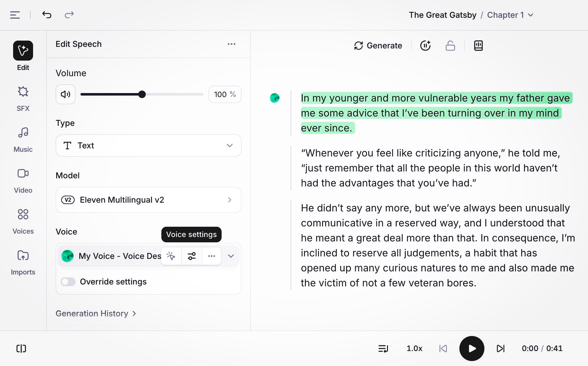Open Generation History
This screenshot has height=366, width=588.
pos(96,314)
